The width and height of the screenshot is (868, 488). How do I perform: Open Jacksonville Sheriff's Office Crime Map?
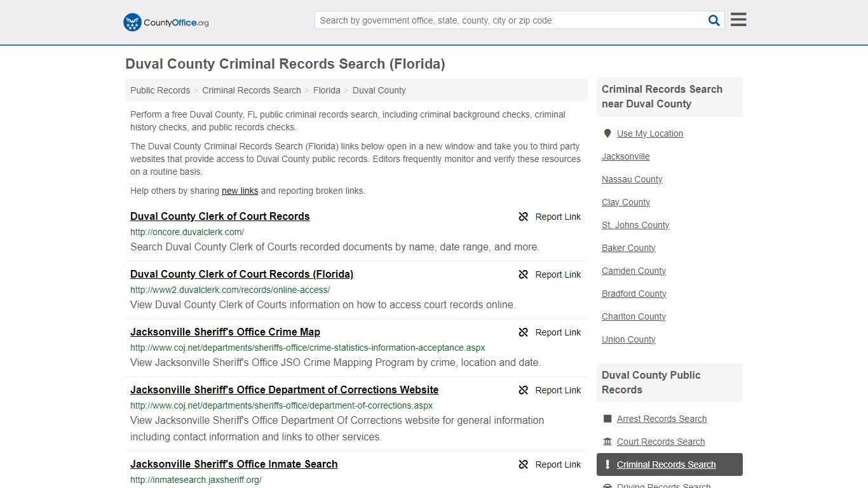click(225, 332)
